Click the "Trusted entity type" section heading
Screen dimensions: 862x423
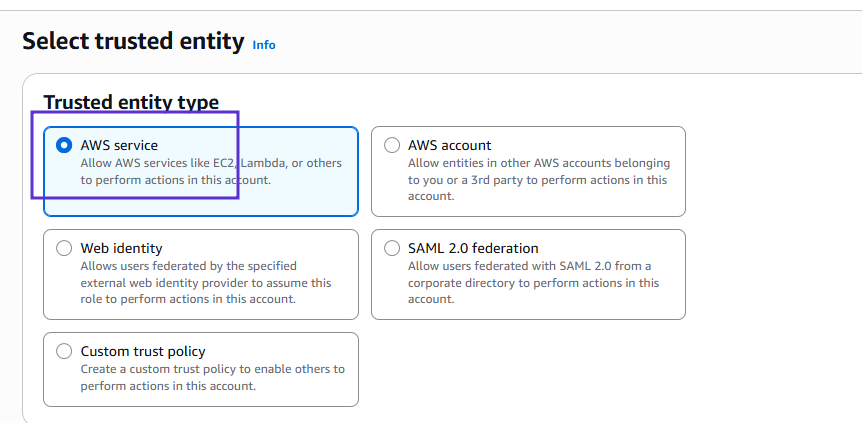point(131,102)
